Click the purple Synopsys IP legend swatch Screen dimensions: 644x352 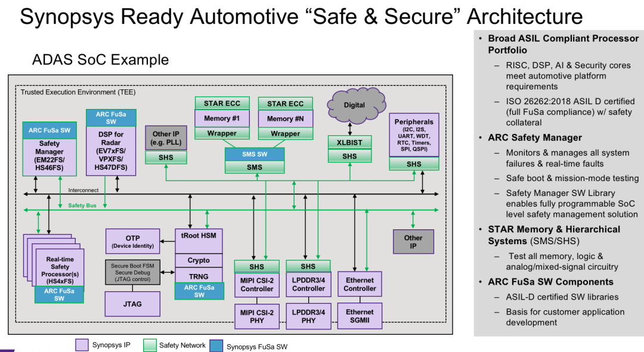82,345
